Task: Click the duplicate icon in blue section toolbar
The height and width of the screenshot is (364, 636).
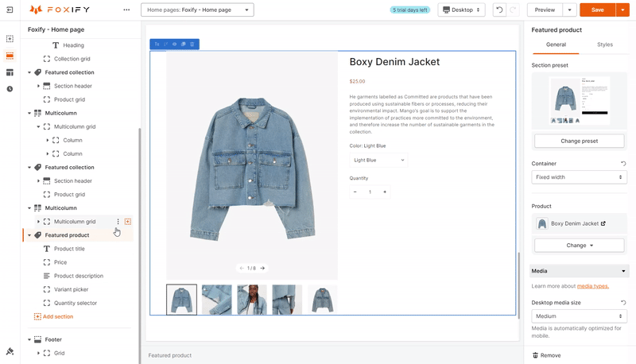Action: point(184,44)
